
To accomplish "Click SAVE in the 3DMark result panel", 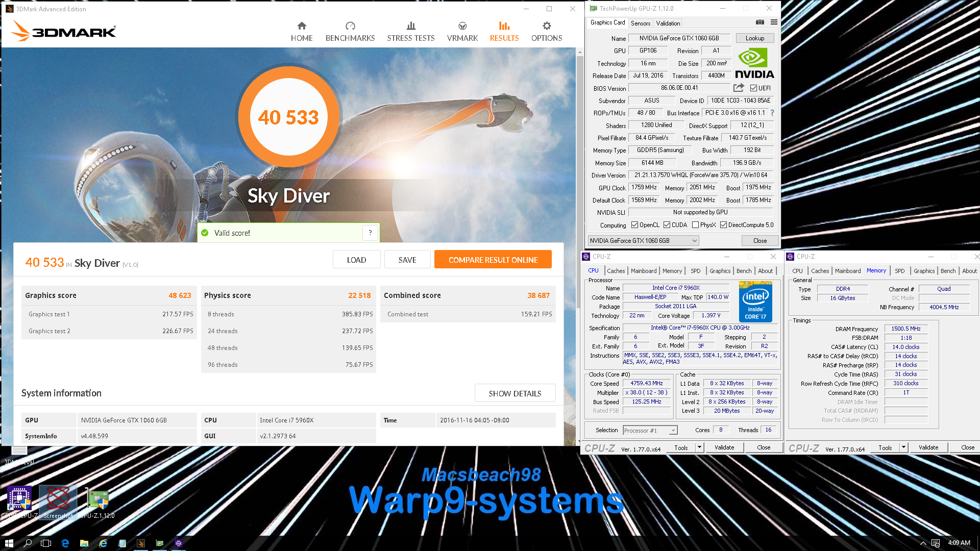I will tap(407, 260).
